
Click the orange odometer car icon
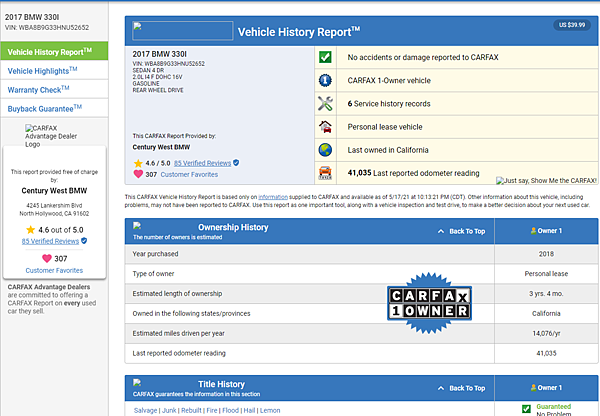[x=325, y=173]
